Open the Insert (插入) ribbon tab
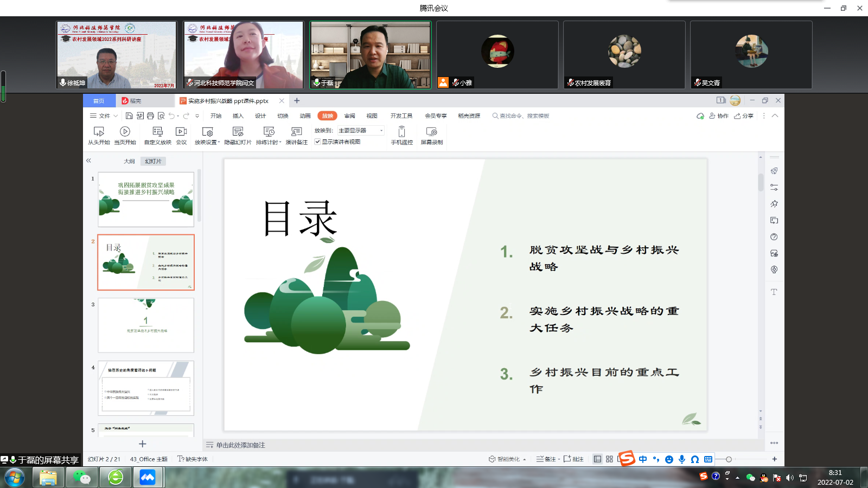 (x=238, y=116)
